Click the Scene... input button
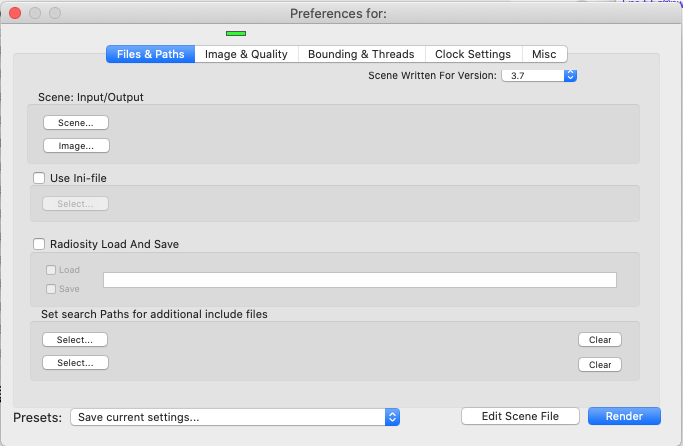Screen dimensions: 683x446 point(75,123)
